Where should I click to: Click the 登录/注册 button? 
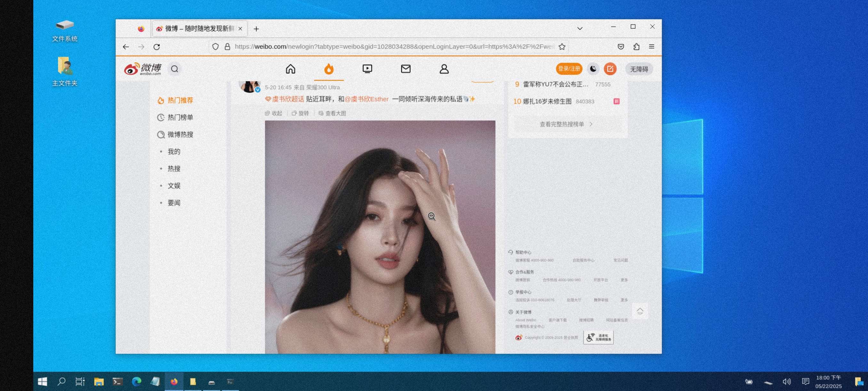[569, 69]
